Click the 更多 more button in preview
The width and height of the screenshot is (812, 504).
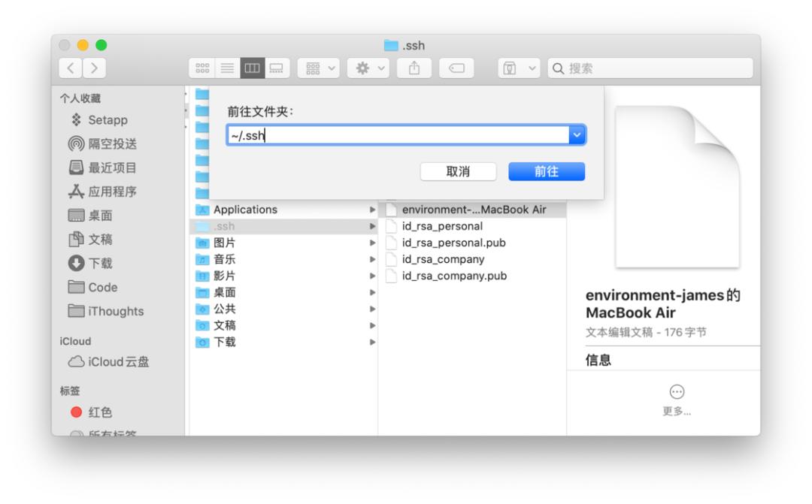pyautogui.click(x=677, y=400)
